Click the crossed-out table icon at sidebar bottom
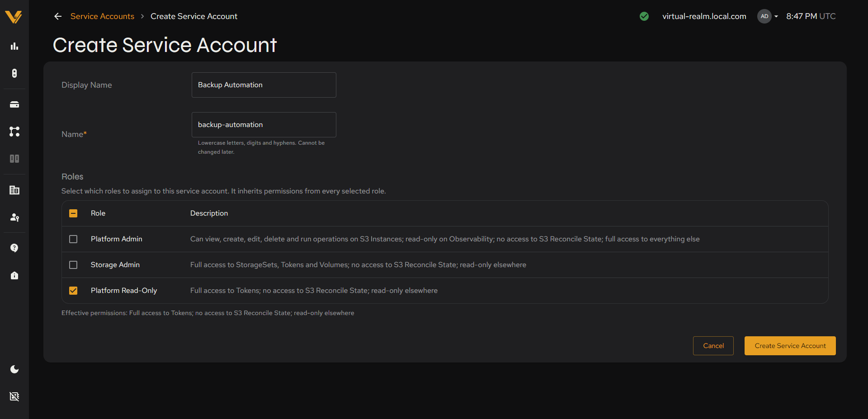This screenshot has width=868, height=419. click(x=14, y=396)
